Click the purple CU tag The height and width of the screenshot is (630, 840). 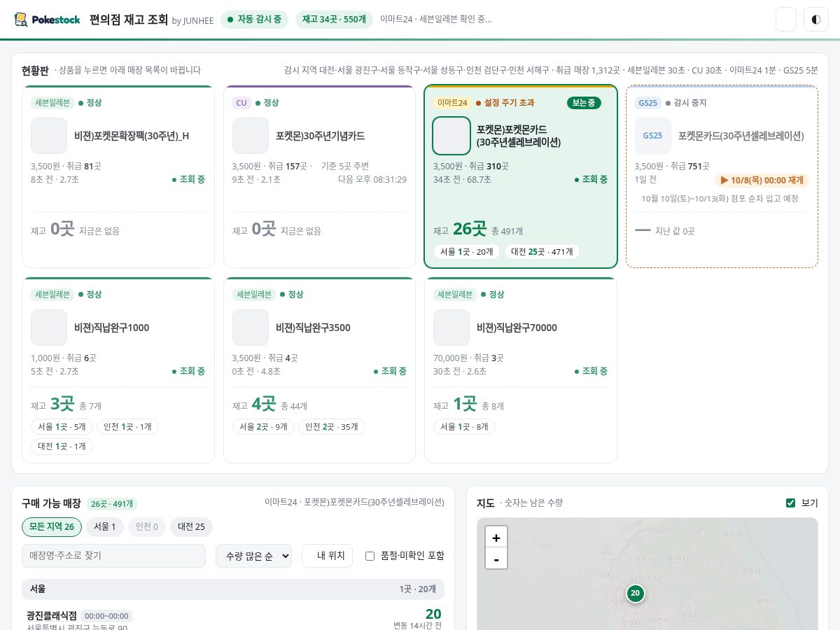pos(241,103)
